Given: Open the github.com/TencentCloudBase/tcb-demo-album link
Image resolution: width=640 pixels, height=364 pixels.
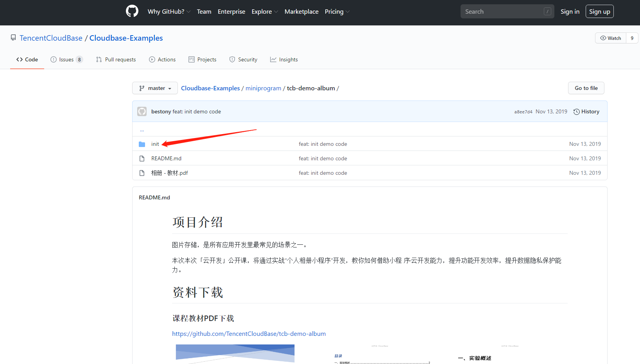Looking at the screenshot, I should point(249,334).
